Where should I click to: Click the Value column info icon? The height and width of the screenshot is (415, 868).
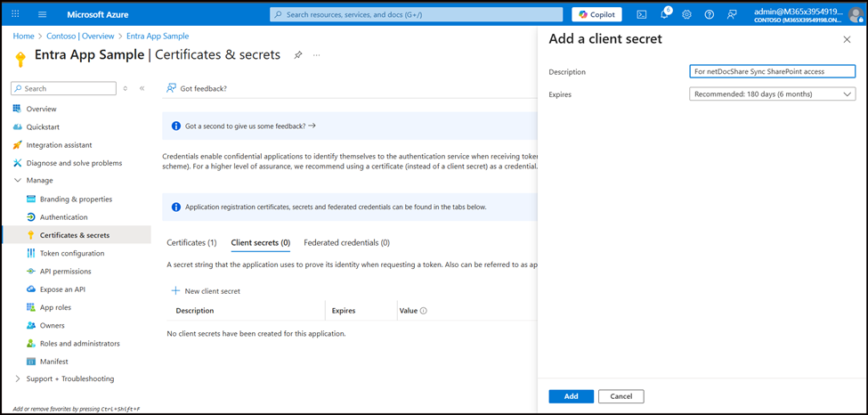click(x=424, y=311)
